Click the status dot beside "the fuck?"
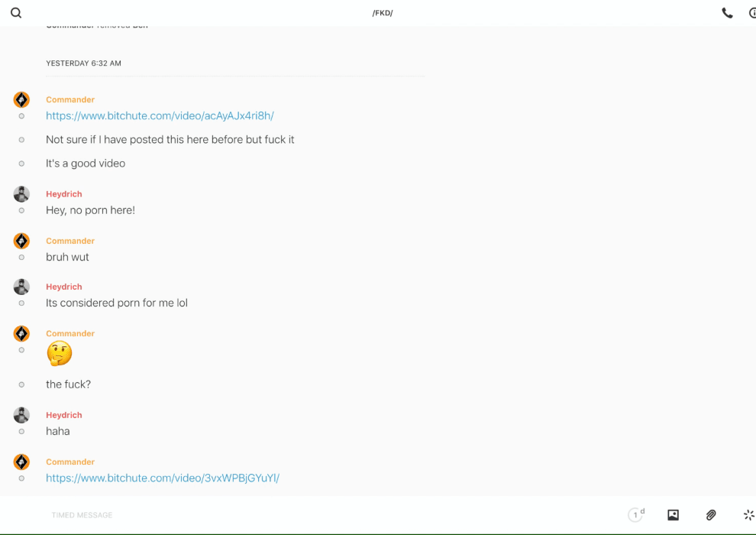The height and width of the screenshot is (535, 756). click(21, 385)
